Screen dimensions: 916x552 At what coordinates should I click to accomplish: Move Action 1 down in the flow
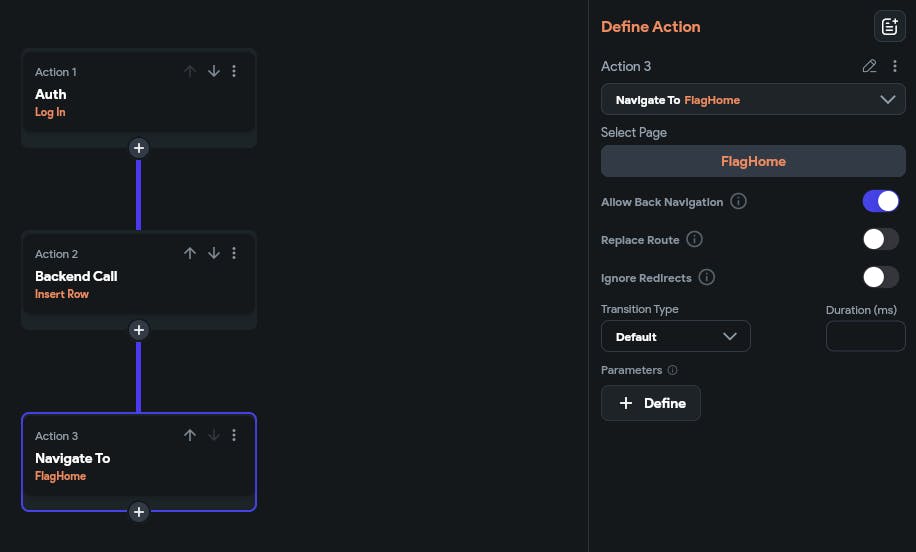pos(213,72)
